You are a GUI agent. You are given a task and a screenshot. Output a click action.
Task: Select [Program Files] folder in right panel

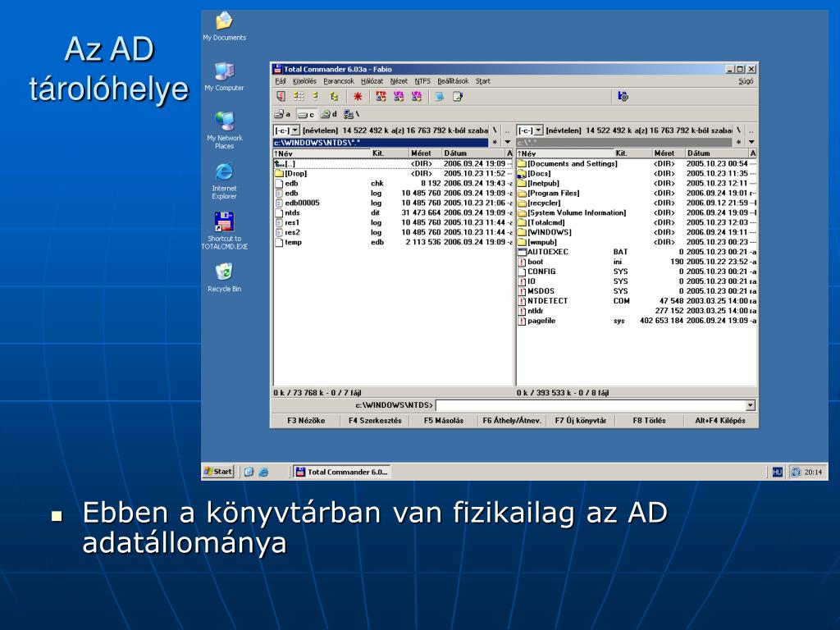pyautogui.click(x=637, y=194)
